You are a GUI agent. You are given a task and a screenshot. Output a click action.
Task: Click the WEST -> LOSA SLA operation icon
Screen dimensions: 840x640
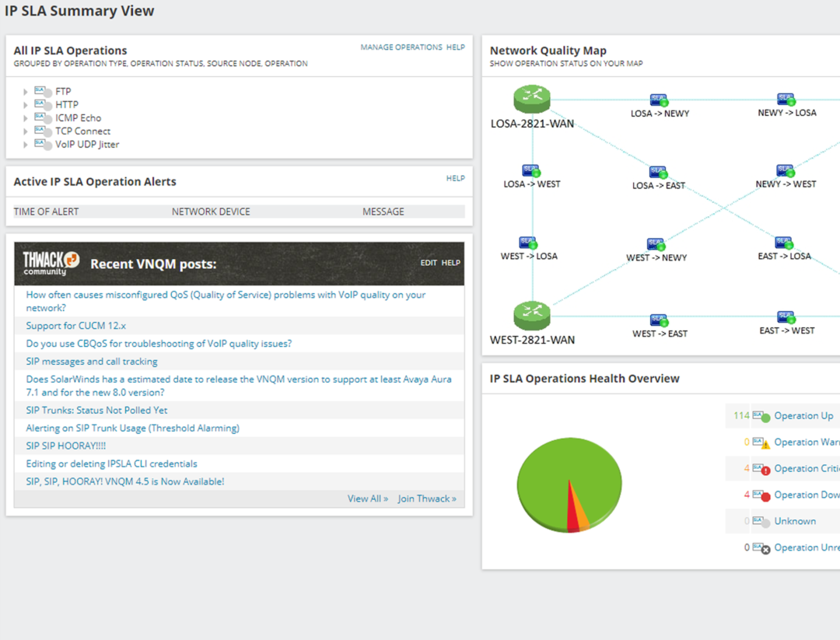528,243
